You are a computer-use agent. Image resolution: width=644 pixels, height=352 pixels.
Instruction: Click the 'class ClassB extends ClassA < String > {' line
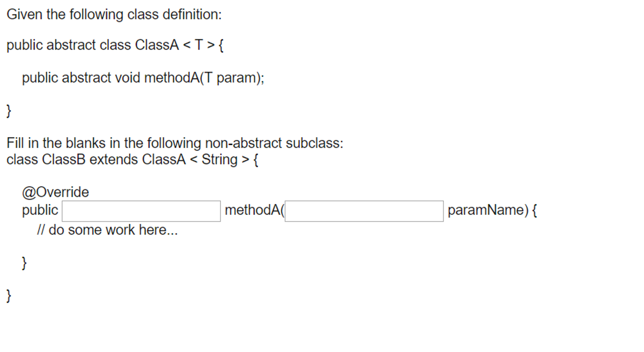click(132, 159)
